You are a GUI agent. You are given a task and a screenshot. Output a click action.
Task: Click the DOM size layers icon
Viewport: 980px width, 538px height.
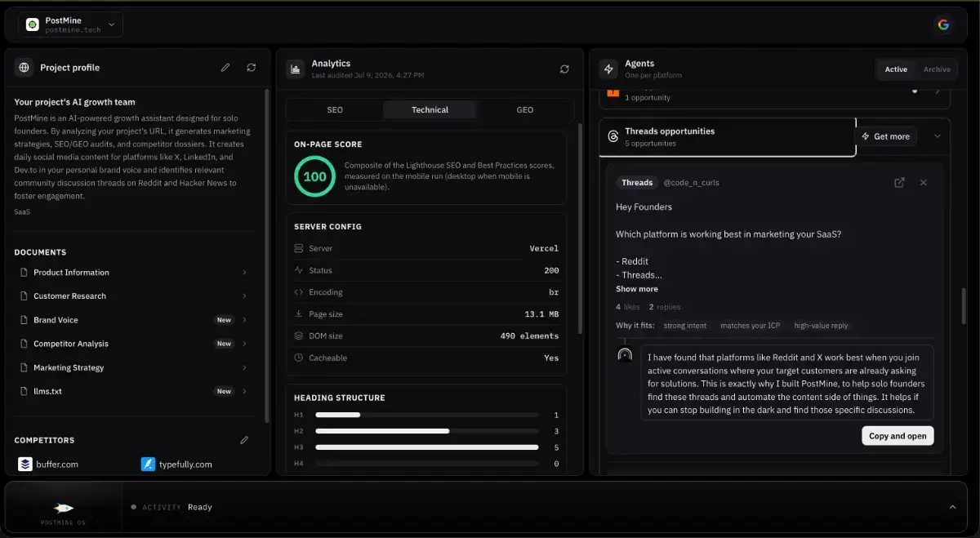[x=299, y=336]
